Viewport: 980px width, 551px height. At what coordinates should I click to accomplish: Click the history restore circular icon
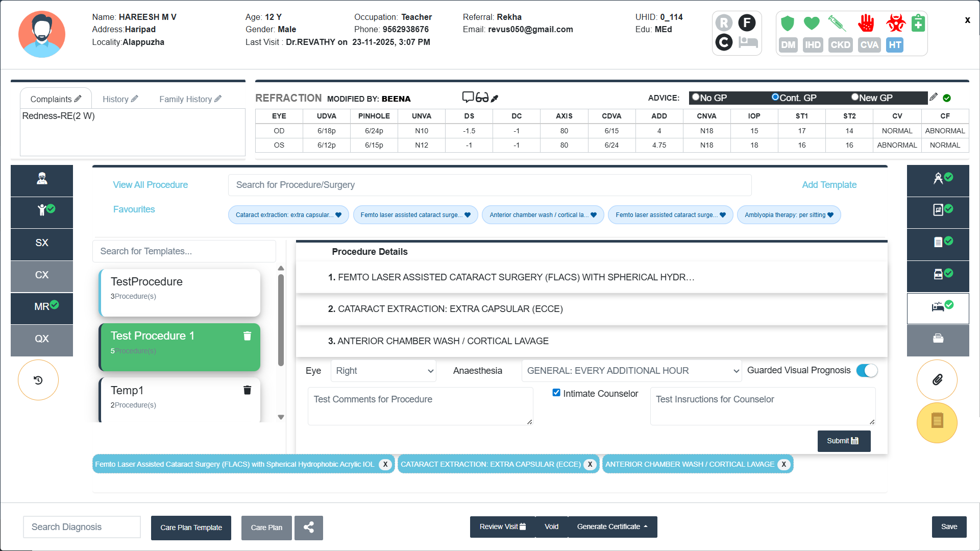[x=38, y=380]
